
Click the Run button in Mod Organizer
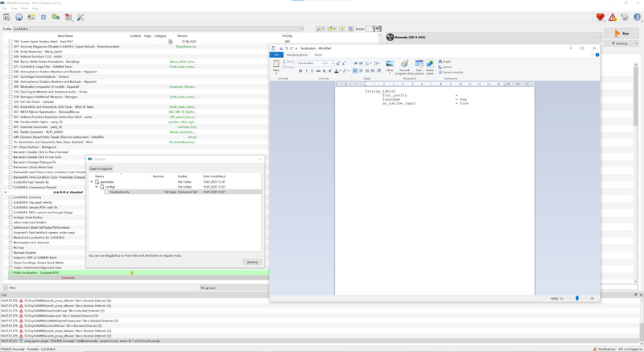pyautogui.click(x=621, y=33)
